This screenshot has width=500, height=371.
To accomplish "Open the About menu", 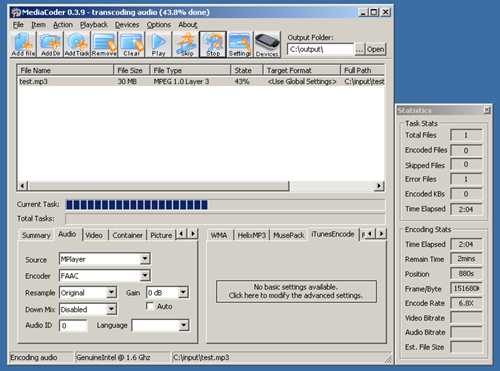I will [x=188, y=25].
